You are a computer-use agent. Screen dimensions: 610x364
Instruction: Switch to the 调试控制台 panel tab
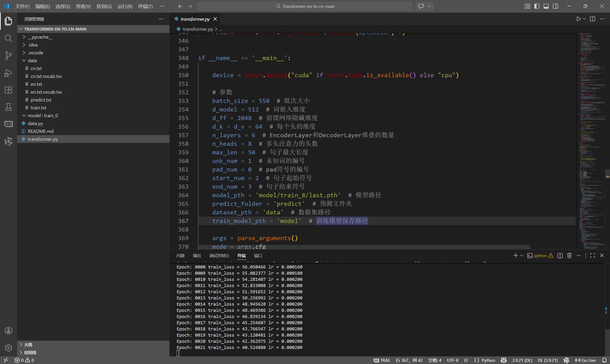click(219, 256)
